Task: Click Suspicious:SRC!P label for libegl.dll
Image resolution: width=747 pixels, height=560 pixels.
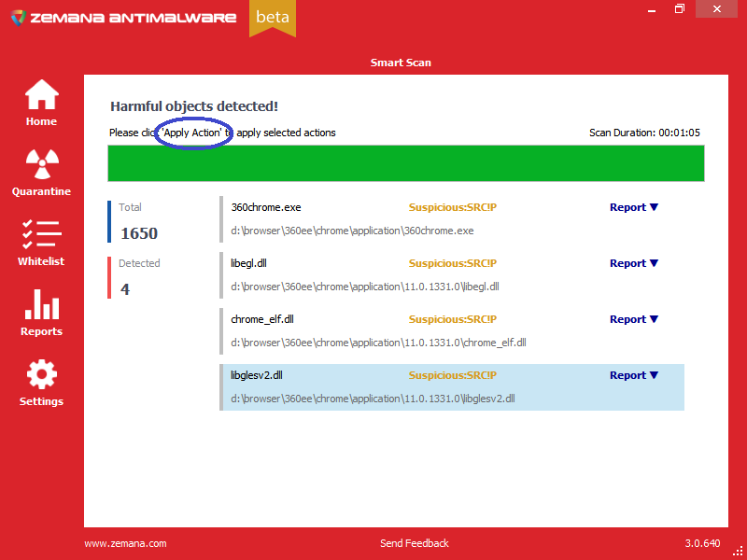Action: 453,263
